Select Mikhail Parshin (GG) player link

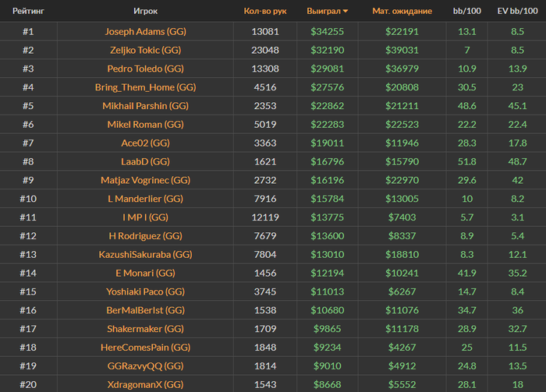[x=146, y=106]
